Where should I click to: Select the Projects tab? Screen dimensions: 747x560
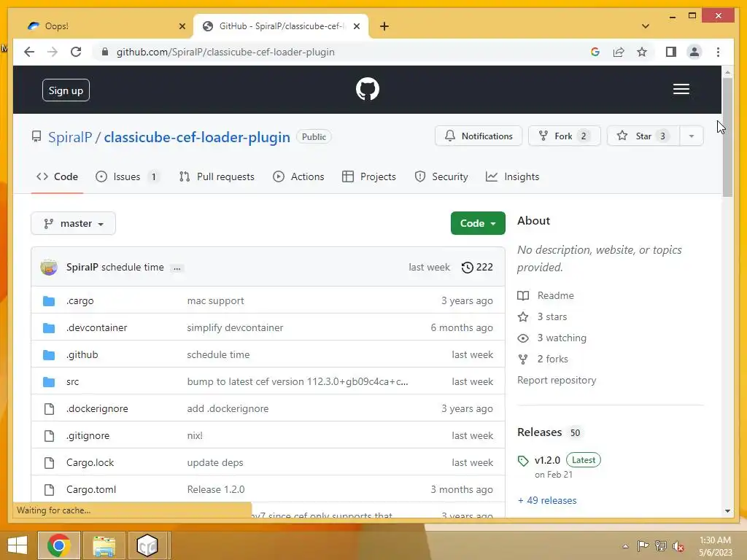point(369,176)
